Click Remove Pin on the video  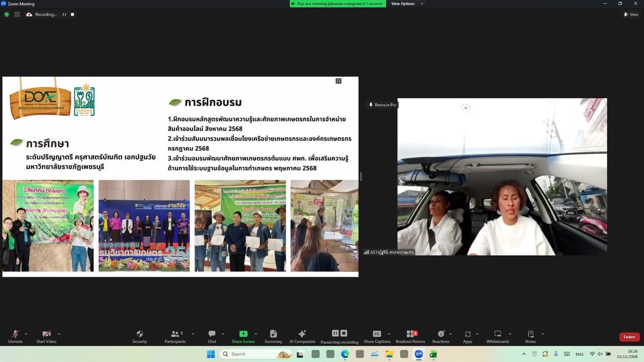pyautogui.click(x=382, y=105)
